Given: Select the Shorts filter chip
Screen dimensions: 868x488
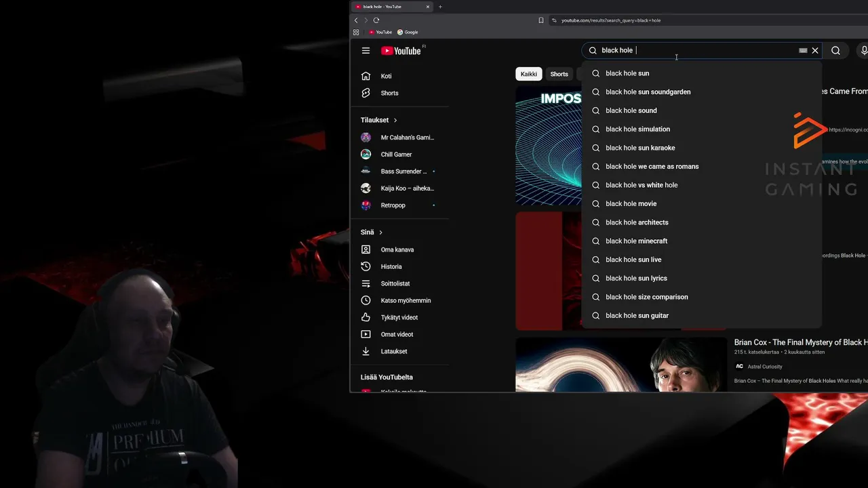Looking at the screenshot, I should pos(559,74).
